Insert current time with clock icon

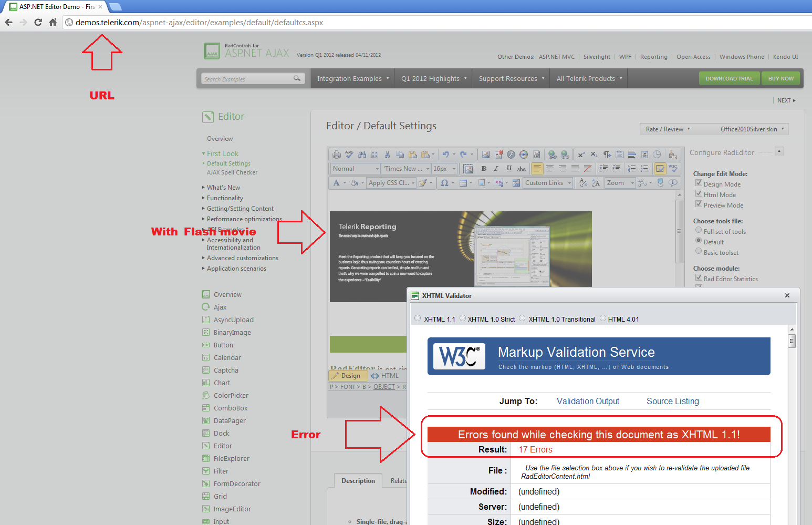pyautogui.click(x=657, y=155)
